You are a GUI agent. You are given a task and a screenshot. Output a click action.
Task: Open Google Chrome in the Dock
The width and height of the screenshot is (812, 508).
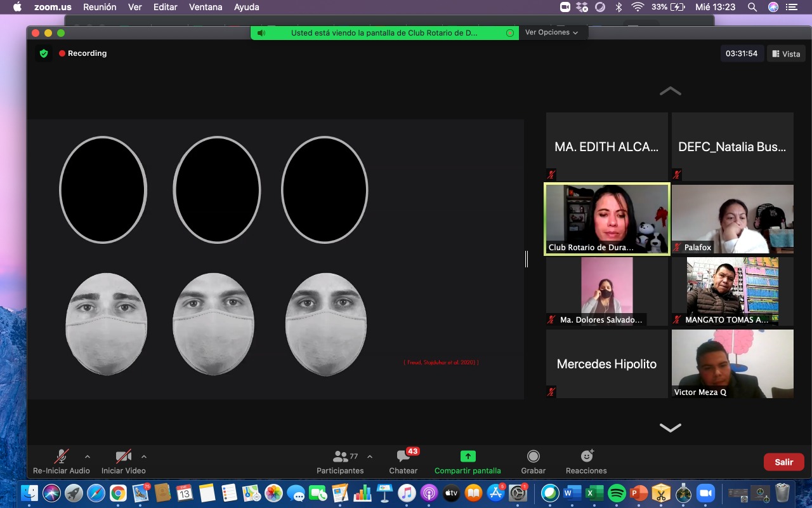click(118, 493)
